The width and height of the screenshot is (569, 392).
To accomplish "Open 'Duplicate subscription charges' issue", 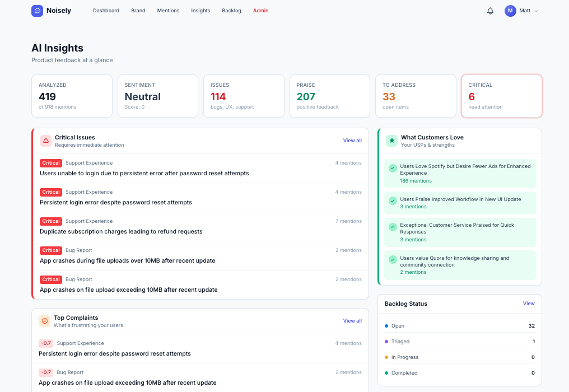I will pyautogui.click(x=200, y=226).
